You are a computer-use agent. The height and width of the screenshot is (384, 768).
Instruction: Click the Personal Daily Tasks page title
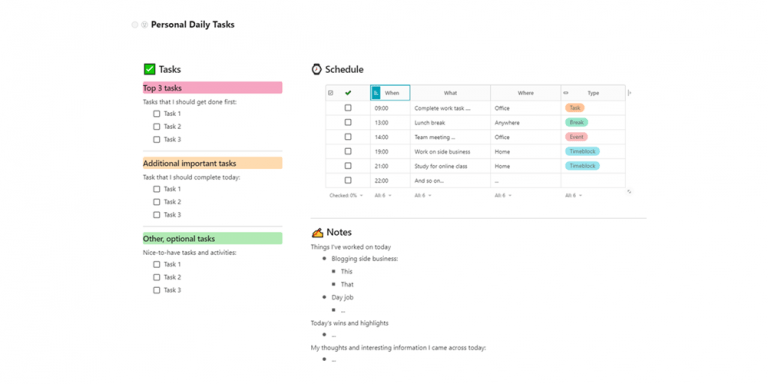(x=192, y=24)
